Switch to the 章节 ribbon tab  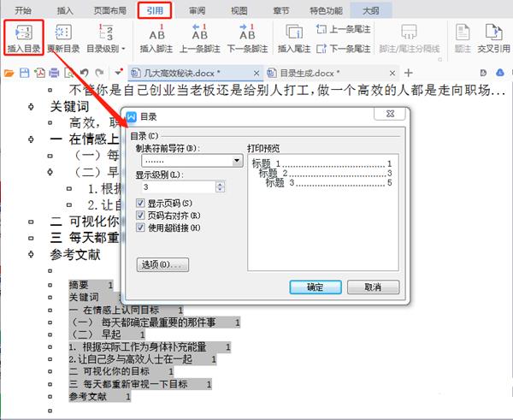click(281, 10)
